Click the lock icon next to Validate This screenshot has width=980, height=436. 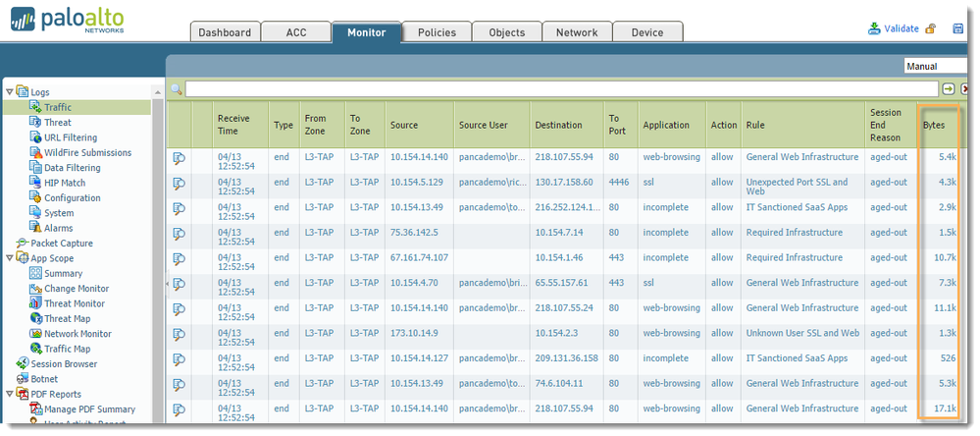(931, 28)
